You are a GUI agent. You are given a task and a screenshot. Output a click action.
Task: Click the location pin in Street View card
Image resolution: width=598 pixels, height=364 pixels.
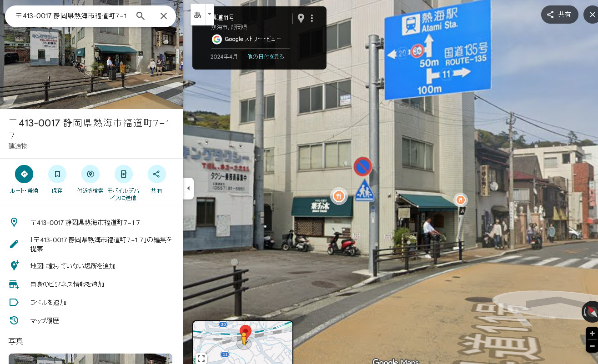point(301,18)
